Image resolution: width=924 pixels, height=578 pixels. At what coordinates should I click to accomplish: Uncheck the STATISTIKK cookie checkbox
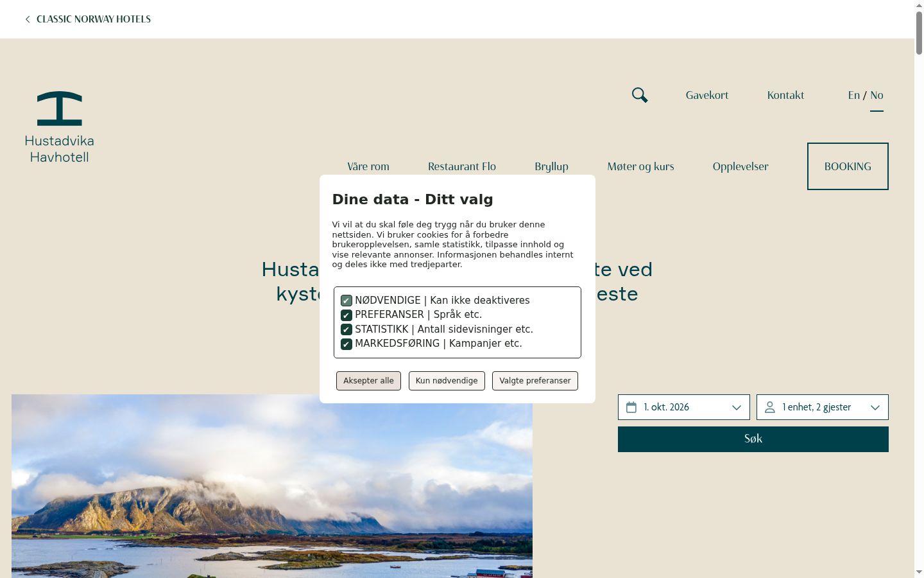click(346, 329)
